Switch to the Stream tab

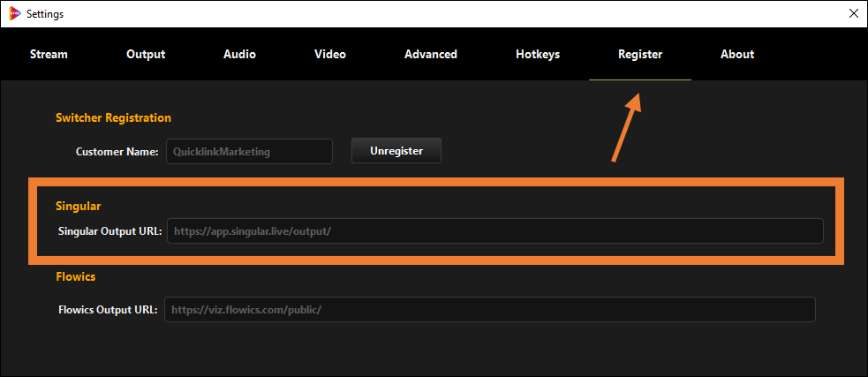tap(49, 54)
